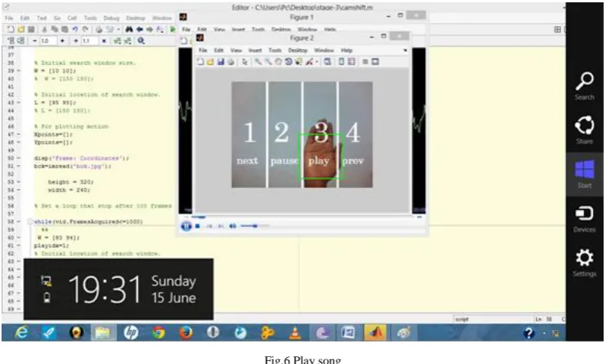This screenshot has width=607, height=364.
Task: Click the fx function browser icon
Action: (x=160, y=29)
